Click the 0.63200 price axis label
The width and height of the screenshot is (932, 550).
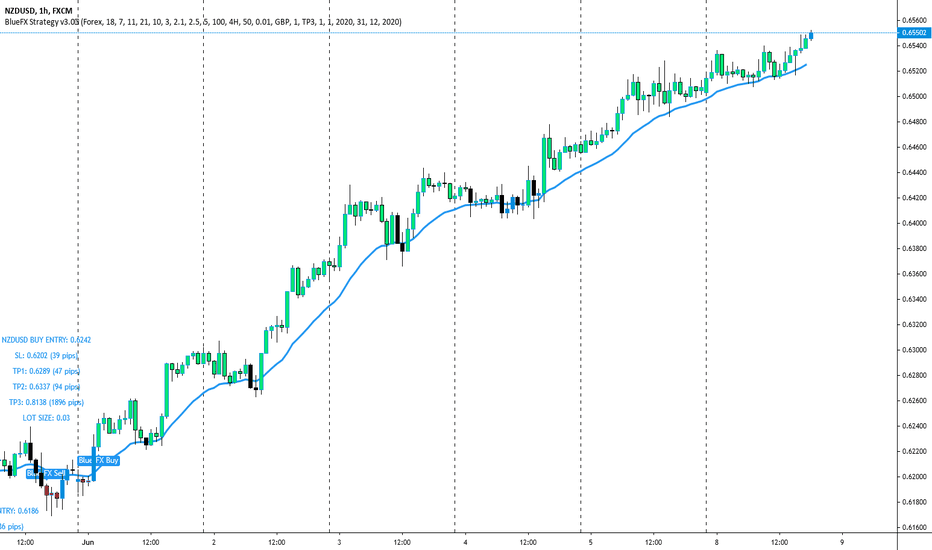point(914,325)
